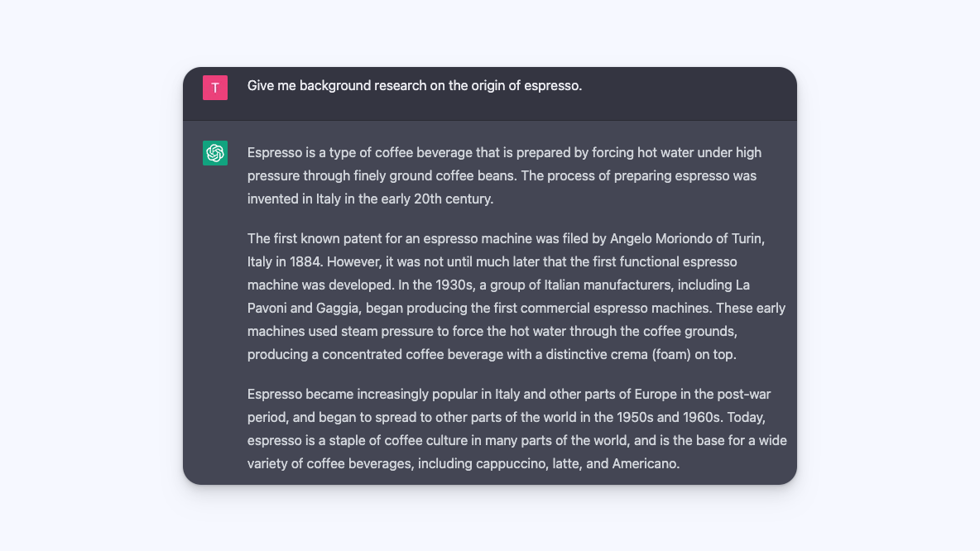Click the year 1884 in the second paragraph
The image size is (980, 551).
pos(305,261)
